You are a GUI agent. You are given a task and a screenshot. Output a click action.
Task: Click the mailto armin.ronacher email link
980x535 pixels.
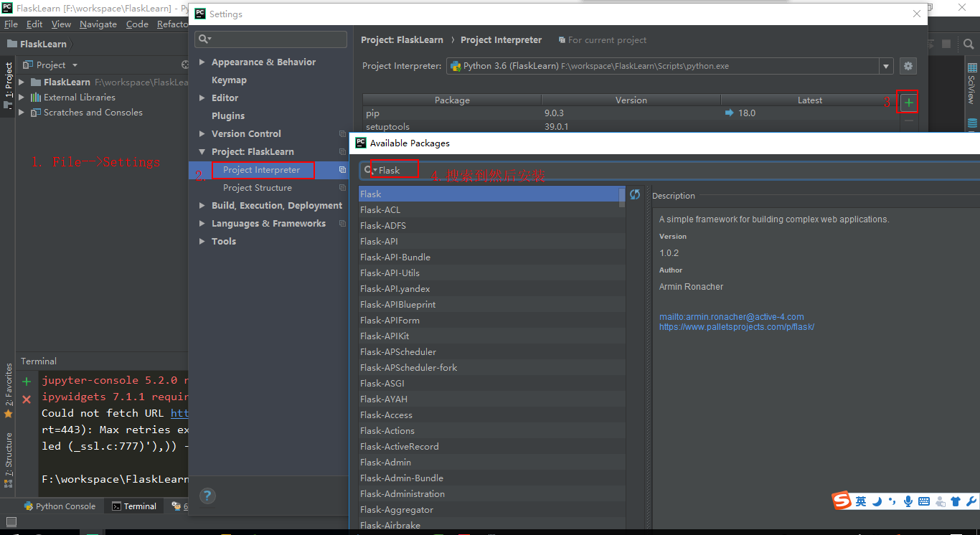pos(732,317)
